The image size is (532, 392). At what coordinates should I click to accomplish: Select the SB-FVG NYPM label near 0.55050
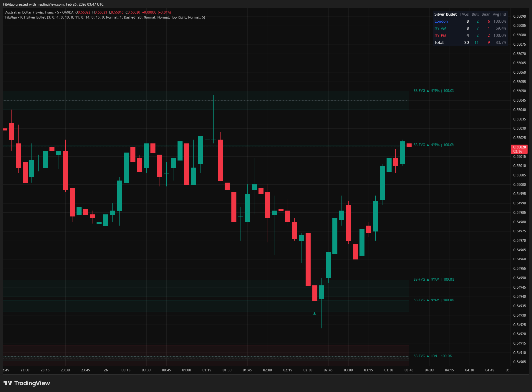pos(434,91)
